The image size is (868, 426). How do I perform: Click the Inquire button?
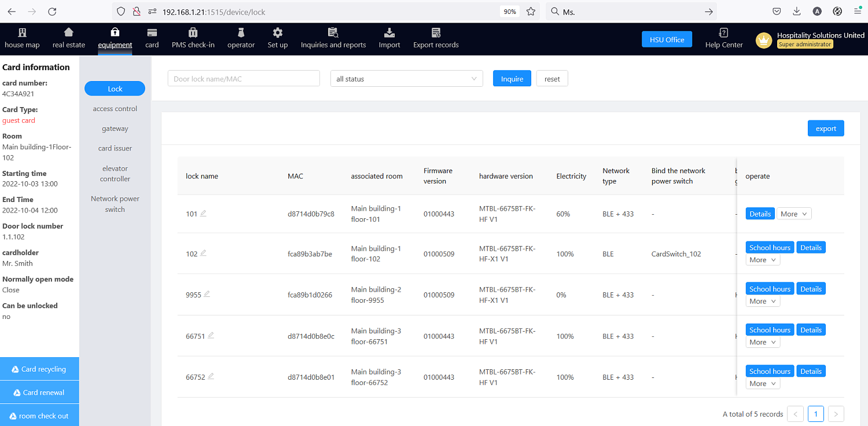pos(512,79)
